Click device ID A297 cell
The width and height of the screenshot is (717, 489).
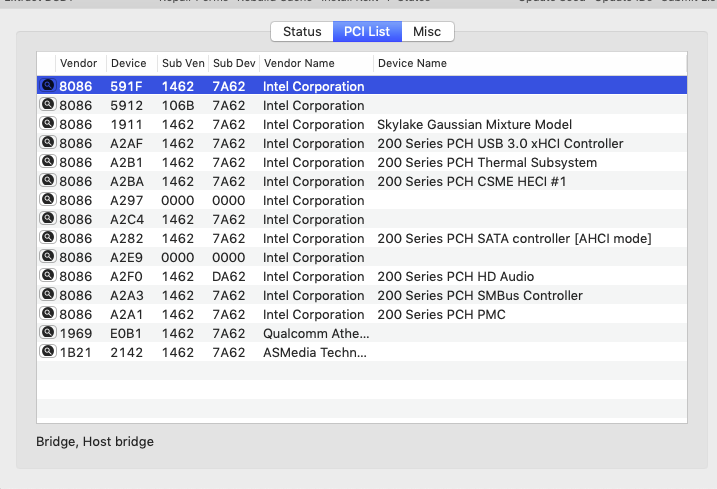(x=127, y=200)
